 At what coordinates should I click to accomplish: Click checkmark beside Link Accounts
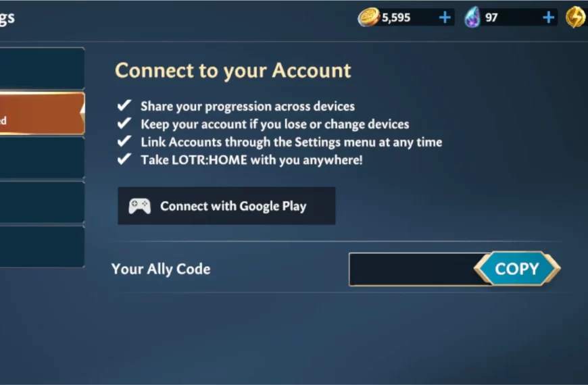[x=124, y=141]
